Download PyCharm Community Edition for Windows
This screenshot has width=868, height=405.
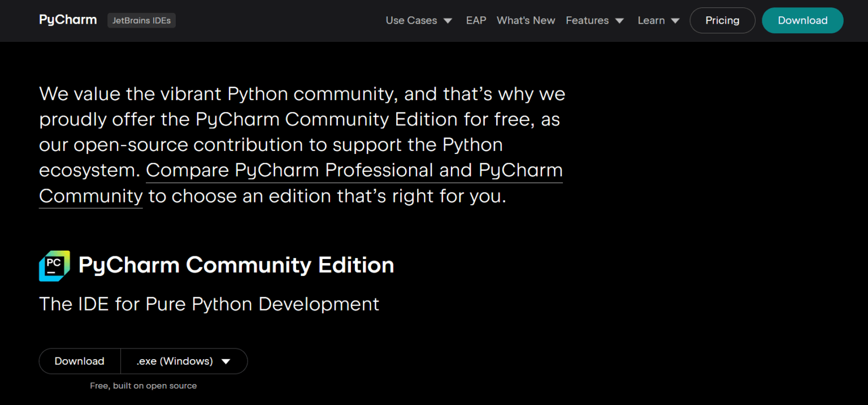[79, 361]
